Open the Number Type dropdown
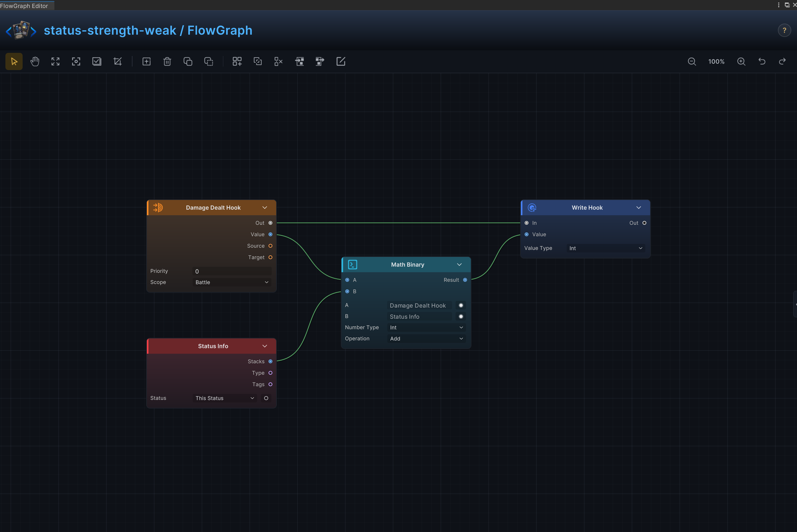 (x=426, y=327)
